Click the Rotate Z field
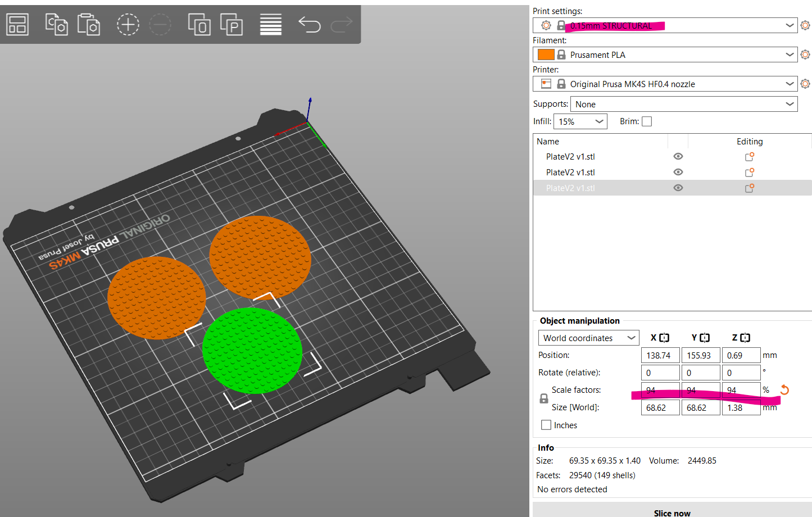The width and height of the screenshot is (812, 517). click(x=741, y=373)
